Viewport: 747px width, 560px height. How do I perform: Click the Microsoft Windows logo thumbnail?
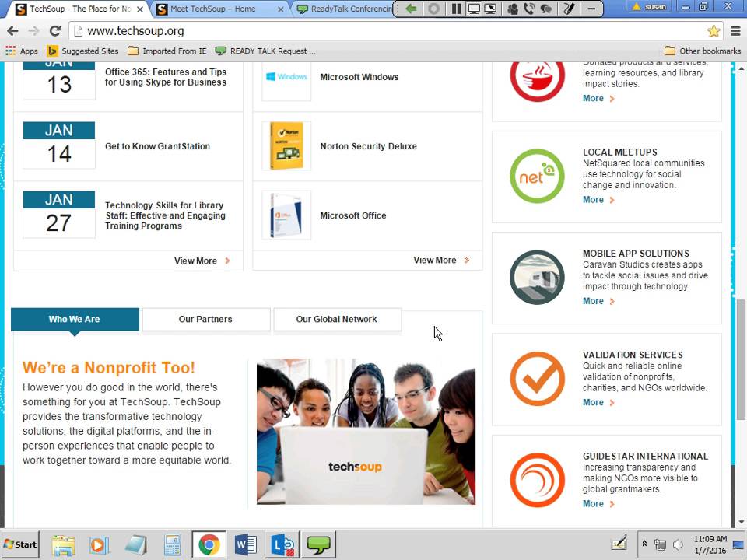[286, 77]
